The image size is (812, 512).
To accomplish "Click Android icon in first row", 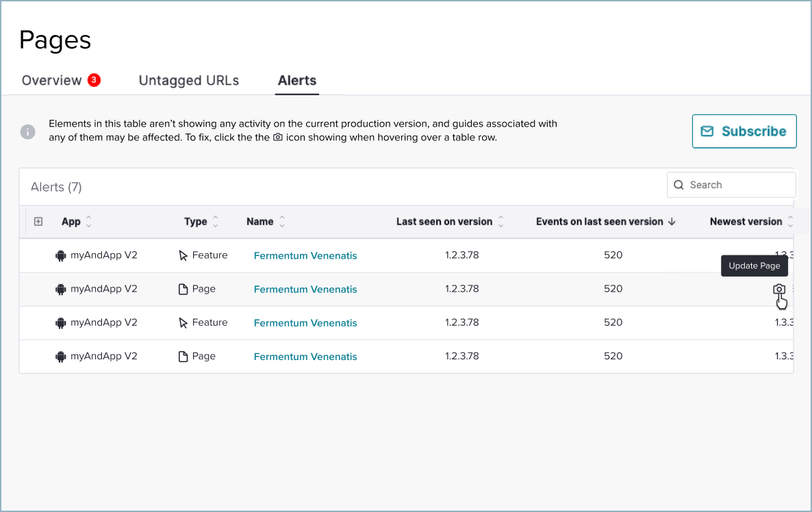I will [60, 256].
